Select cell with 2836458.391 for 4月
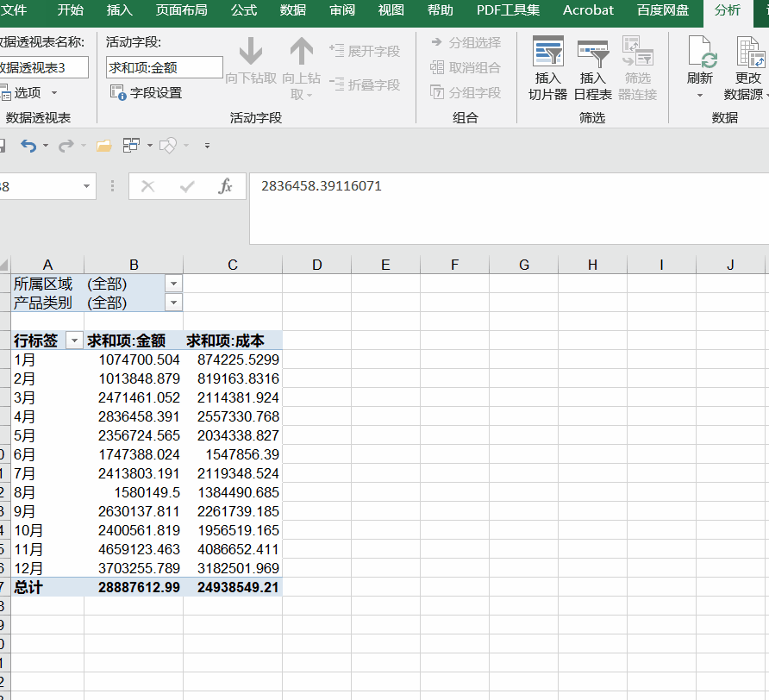The image size is (769, 700). 134,417
